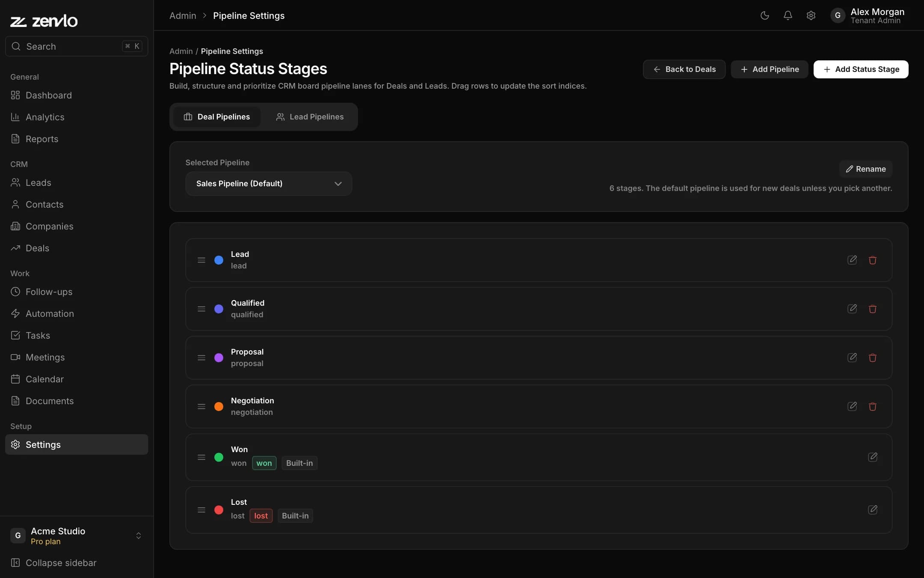Viewport: 924px width, 578px height.
Task: Open the notifications bell
Action: [x=788, y=15]
